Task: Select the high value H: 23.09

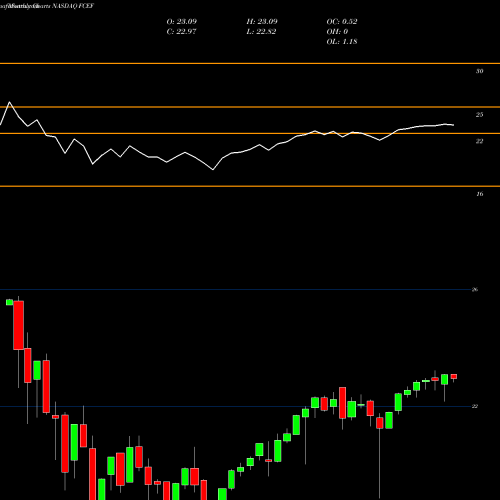Action: [x=262, y=22]
